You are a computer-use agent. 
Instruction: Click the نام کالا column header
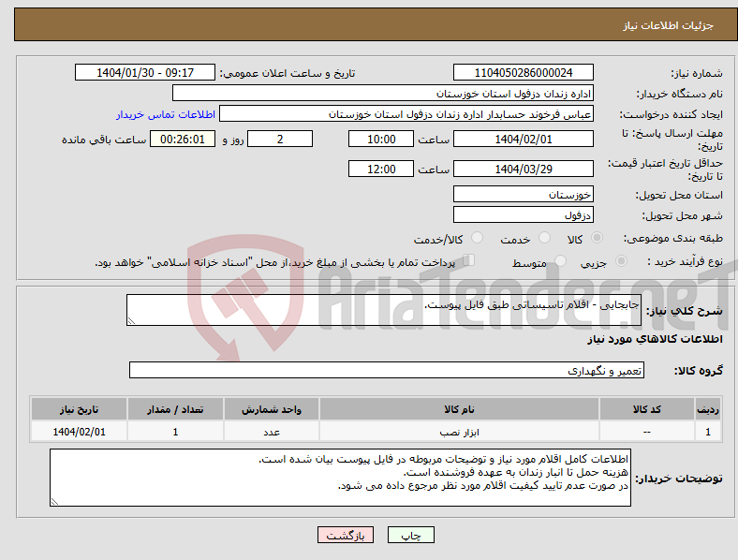click(459, 409)
